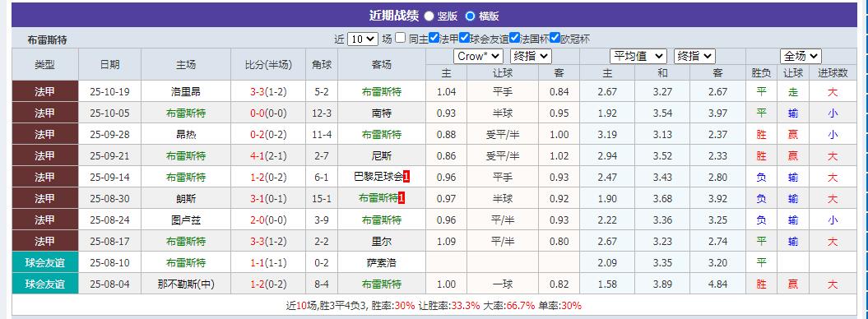Click red card badge beside 巴黎足球会
868x319 pixels.
407,177
